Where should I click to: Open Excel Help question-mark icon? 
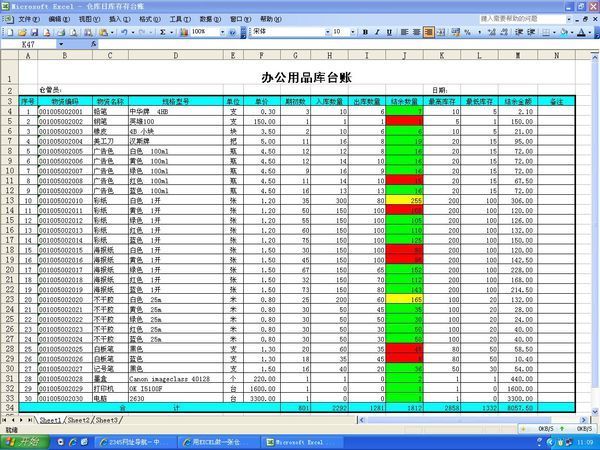pos(232,32)
